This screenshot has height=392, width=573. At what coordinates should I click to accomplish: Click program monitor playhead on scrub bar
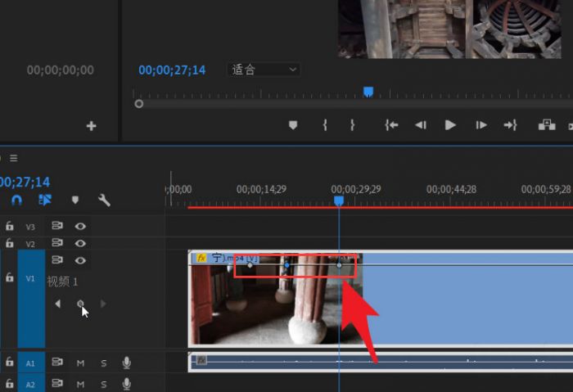click(x=368, y=92)
